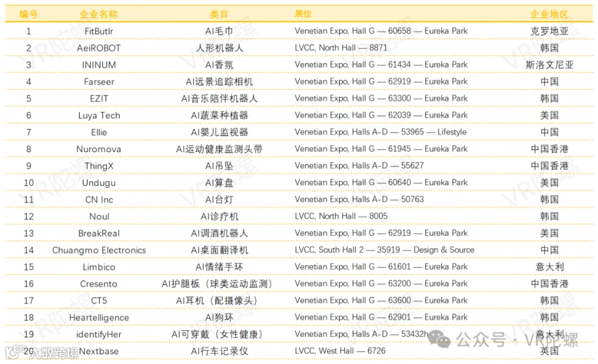Viewport: 598px width, 364px height.
Task: Select the Nuromova company cell
Action: (99, 149)
